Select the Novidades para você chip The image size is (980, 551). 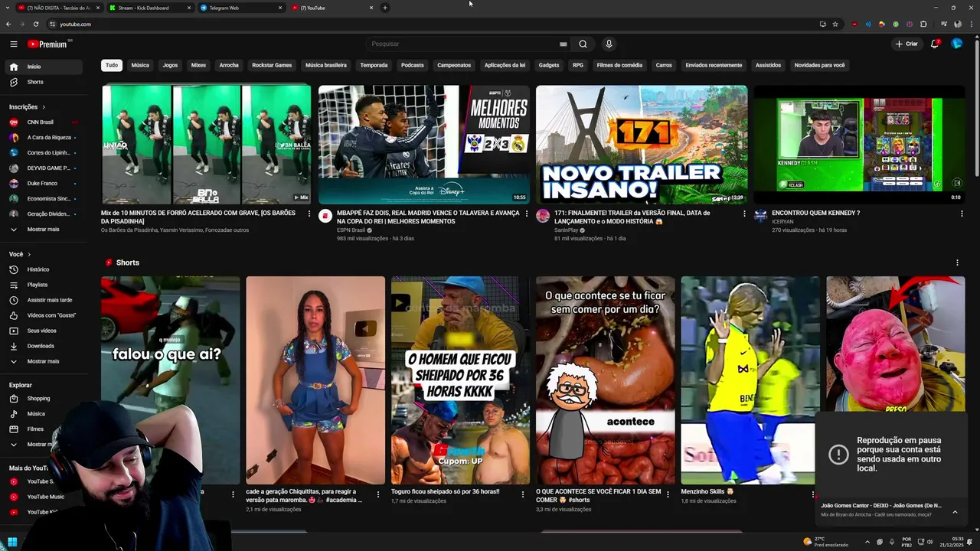(x=819, y=65)
